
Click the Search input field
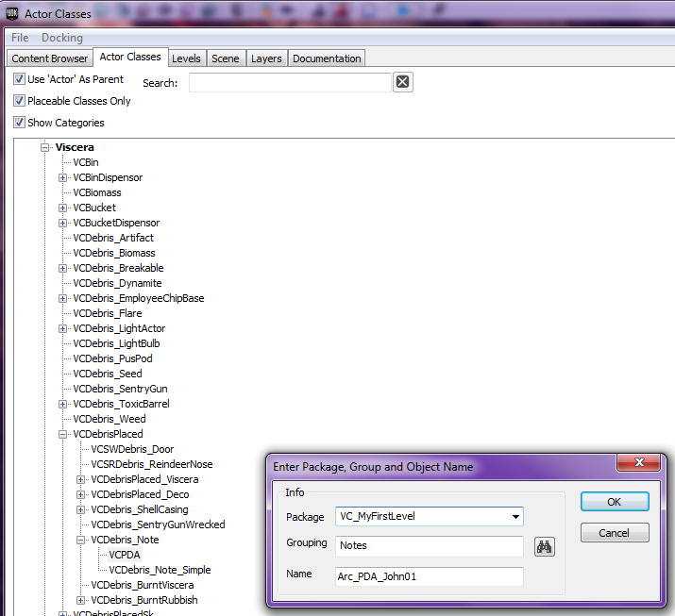click(x=290, y=82)
